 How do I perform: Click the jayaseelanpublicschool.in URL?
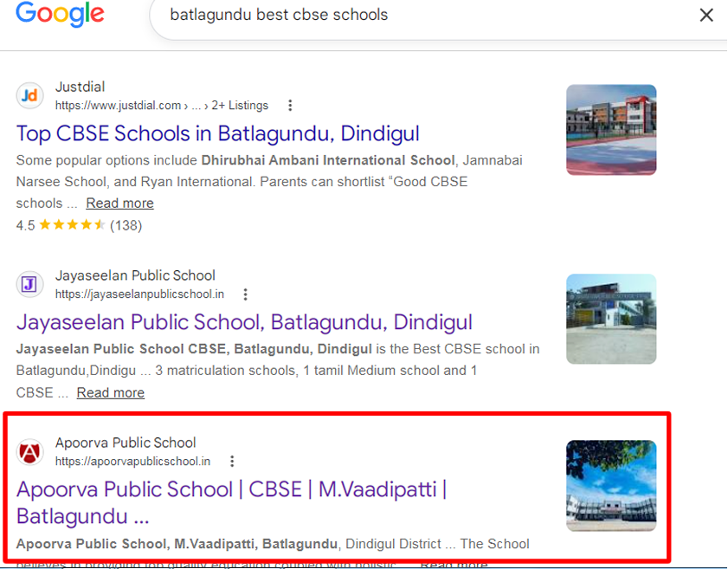click(139, 294)
